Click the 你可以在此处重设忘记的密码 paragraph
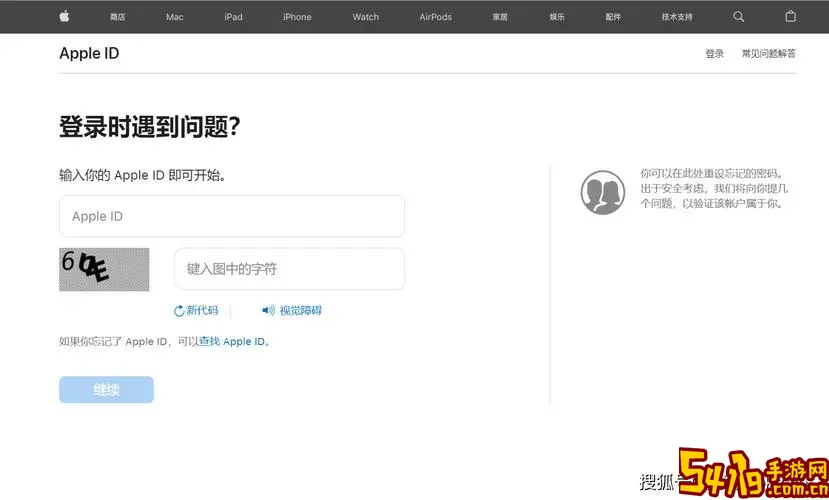 pyautogui.click(x=714, y=189)
